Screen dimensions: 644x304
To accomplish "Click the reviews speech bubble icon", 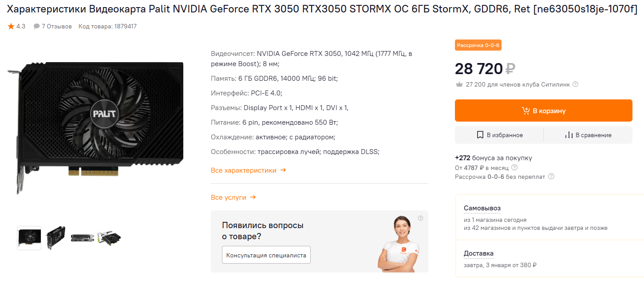I will click(x=36, y=27).
